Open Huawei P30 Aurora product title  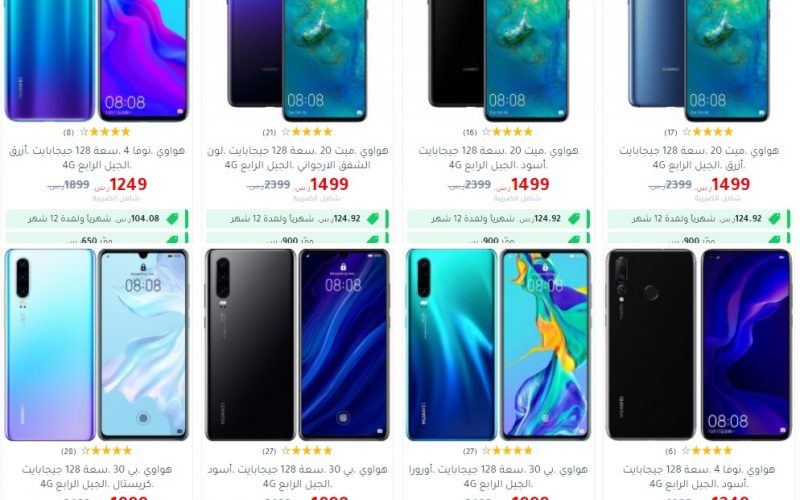[498, 476]
